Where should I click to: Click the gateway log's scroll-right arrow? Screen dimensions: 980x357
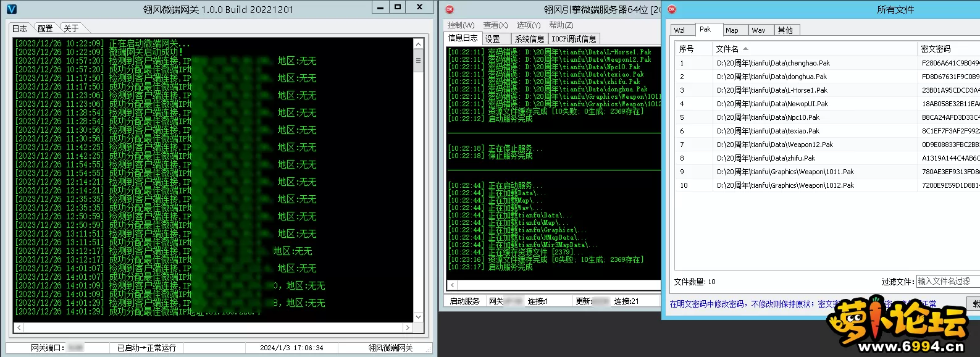tap(408, 327)
